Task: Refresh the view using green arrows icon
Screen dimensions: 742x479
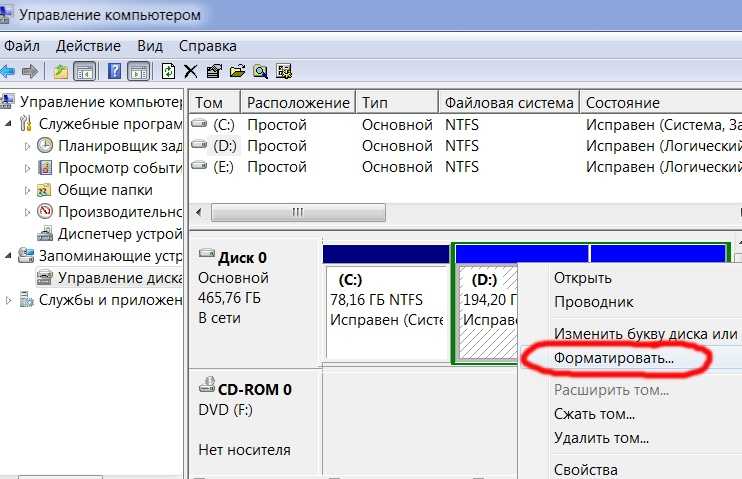Action: pos(168,71)
